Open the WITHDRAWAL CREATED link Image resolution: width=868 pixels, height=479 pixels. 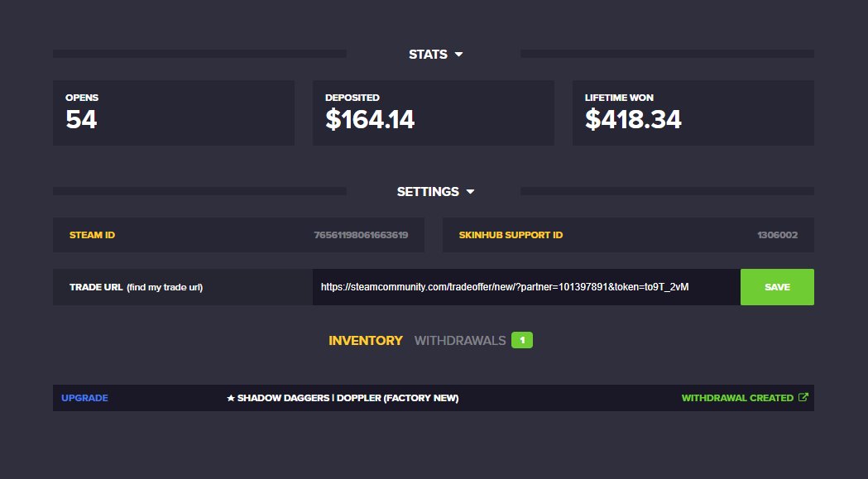[x=737, y=398]
